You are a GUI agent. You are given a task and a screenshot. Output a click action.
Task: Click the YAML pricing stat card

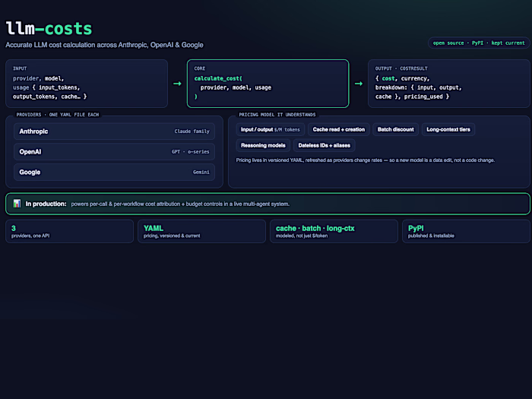(x=201, y=231)
